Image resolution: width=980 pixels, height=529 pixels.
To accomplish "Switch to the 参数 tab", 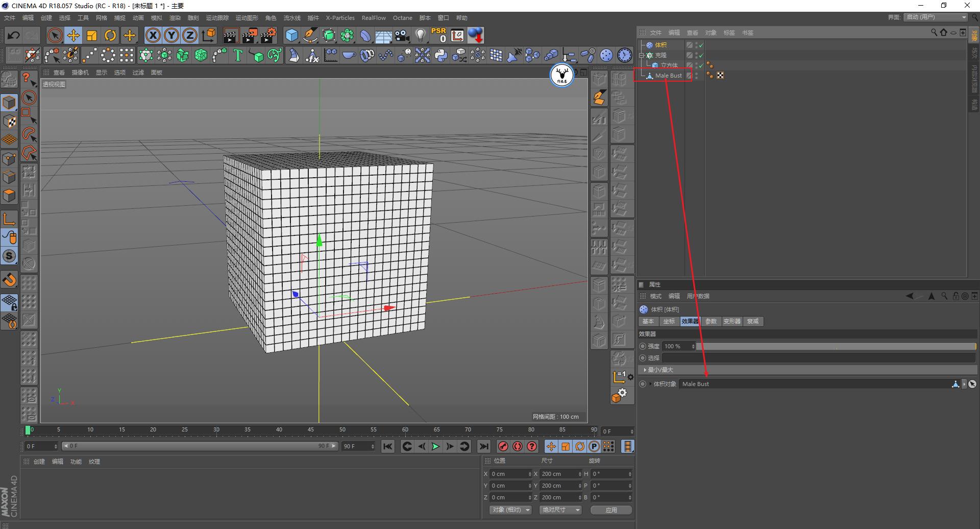I will [x=710, y=321].
